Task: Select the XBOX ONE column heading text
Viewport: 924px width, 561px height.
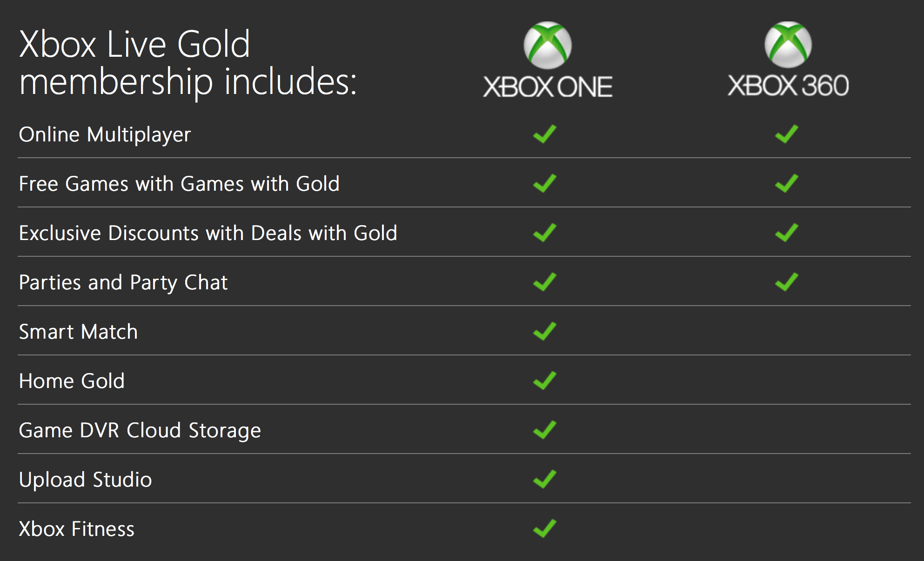Action: (548, 87)
